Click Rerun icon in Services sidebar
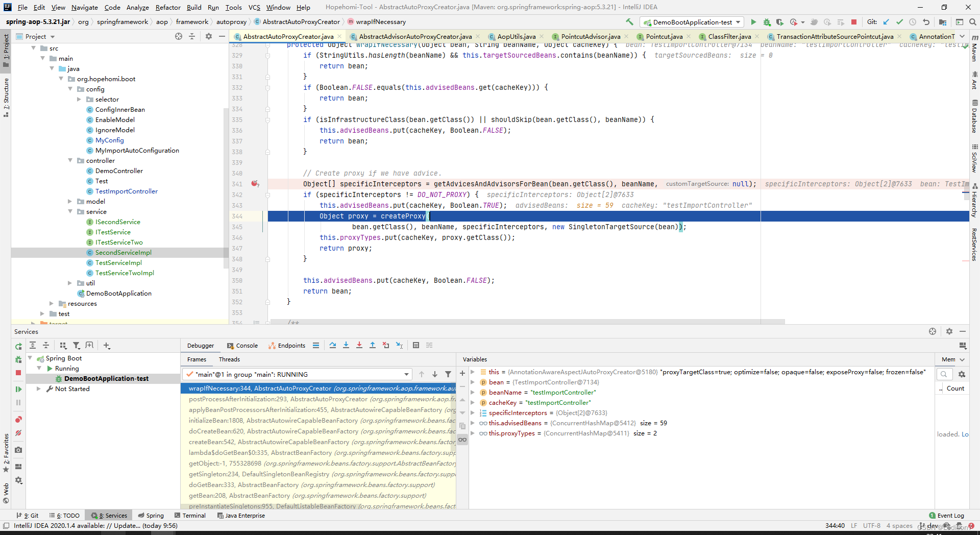Viewport: 980px width, 535px height. (18, 347)
